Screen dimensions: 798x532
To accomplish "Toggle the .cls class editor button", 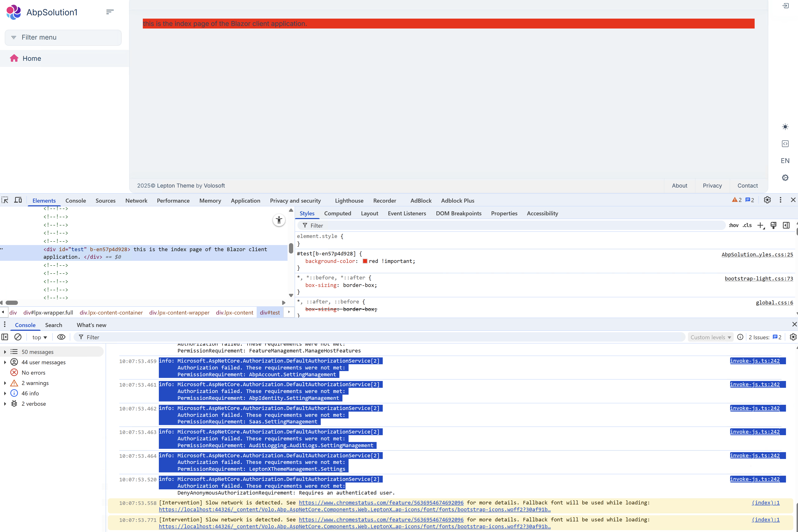I will (x=747, y=226).
